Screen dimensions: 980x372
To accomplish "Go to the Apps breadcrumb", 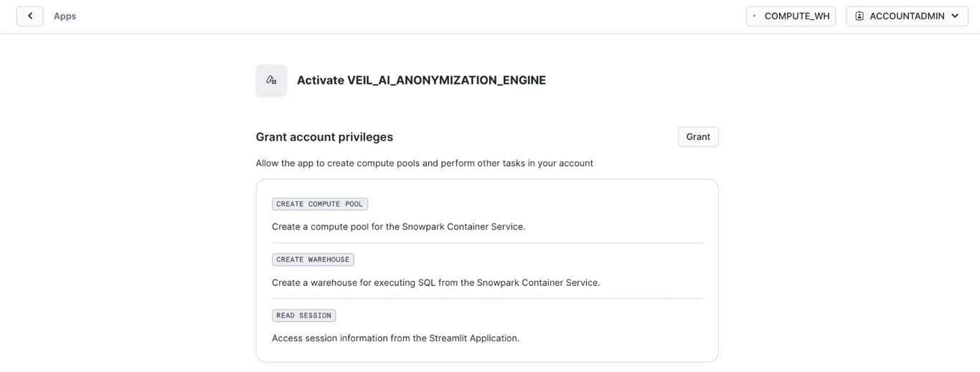I will click(65, 16).
